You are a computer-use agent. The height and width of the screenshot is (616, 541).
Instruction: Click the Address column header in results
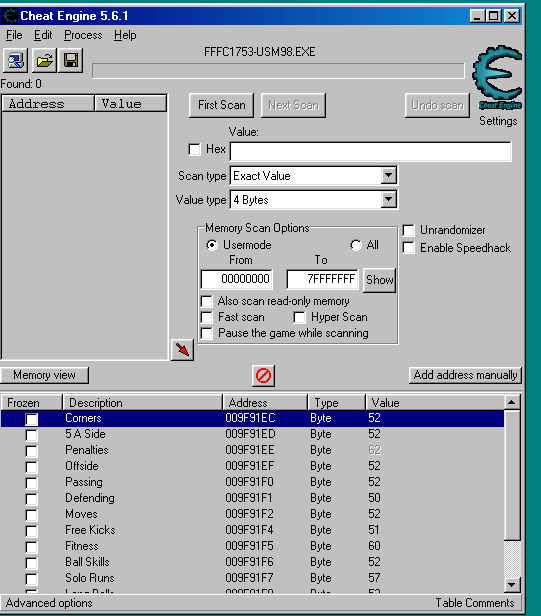pyautogui.click(x=48, y=104)
